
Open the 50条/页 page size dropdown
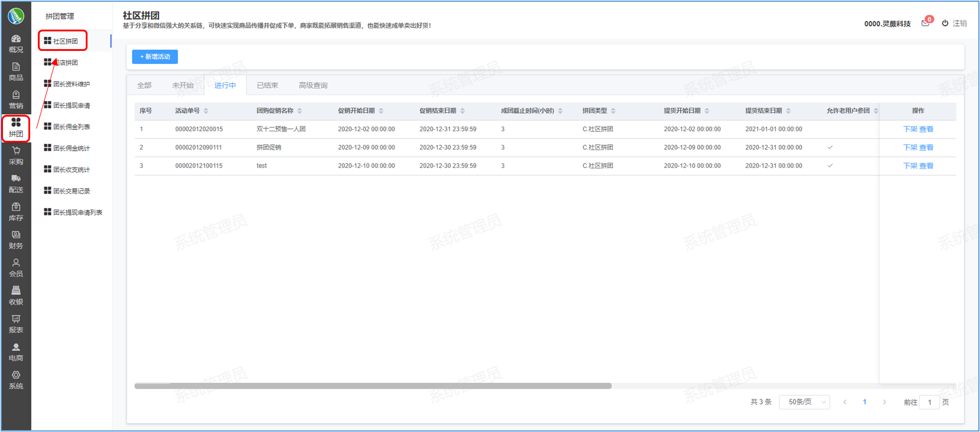(805, 402)
